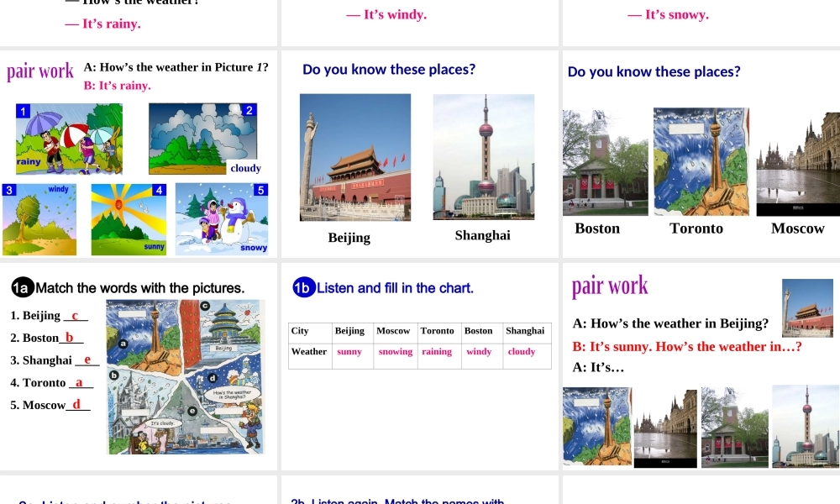The height and width of the screenshot is (504, 840).
Task: Click the '5. Moscow d' answer line
Action: click(x=50, y=405)
